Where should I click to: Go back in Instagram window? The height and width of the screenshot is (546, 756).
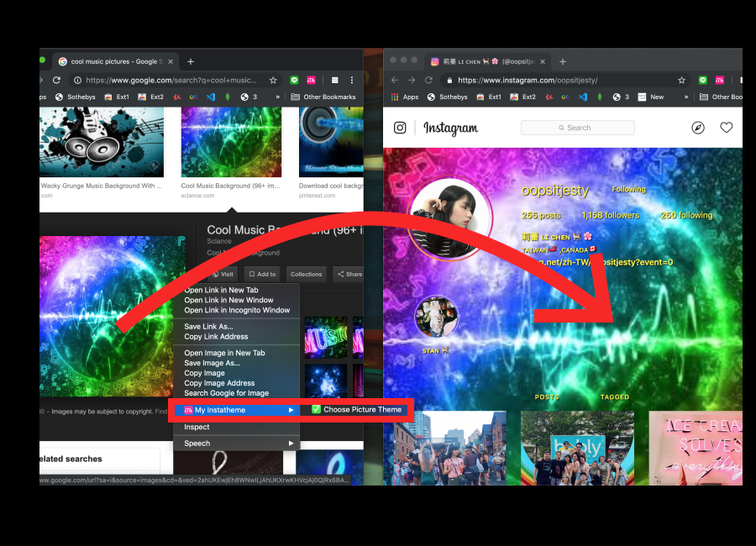tap(395, 80)
